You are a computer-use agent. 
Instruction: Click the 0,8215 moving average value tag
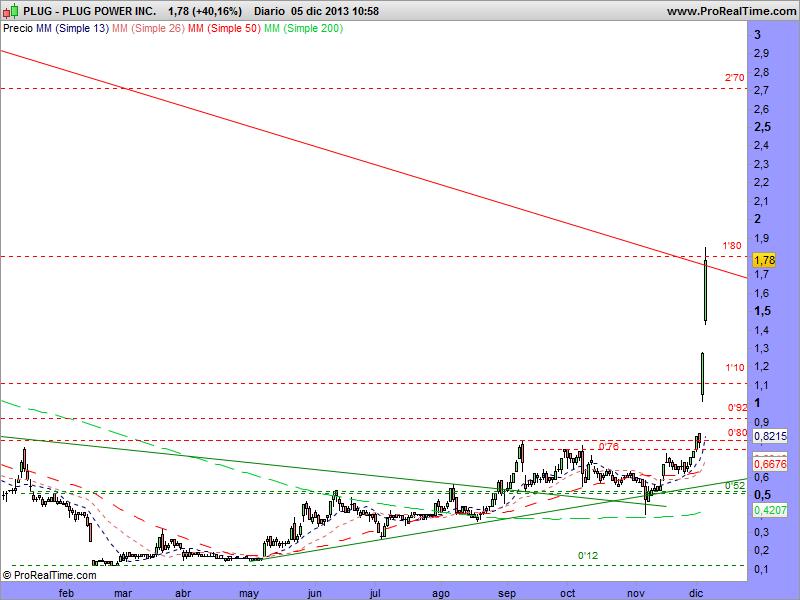click(x=770, y=436)
